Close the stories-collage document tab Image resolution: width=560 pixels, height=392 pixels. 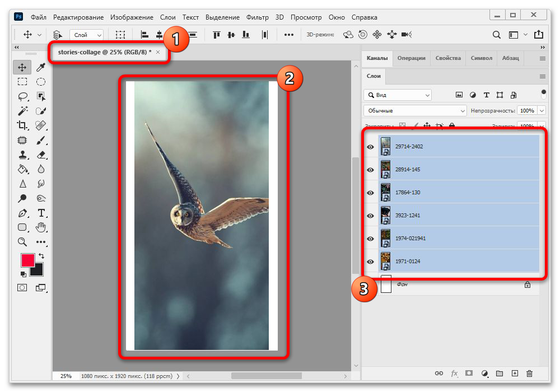pos(158,52)
